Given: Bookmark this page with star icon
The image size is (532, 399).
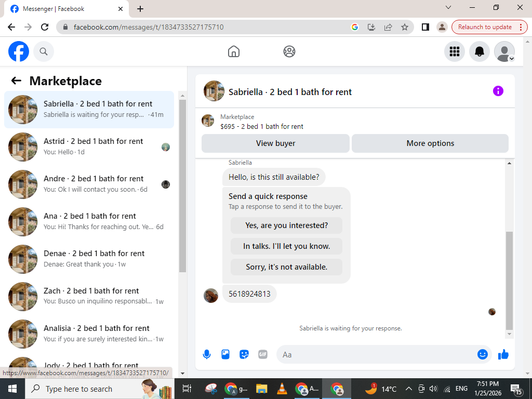Looking at the screenshot, I should 404,27.
